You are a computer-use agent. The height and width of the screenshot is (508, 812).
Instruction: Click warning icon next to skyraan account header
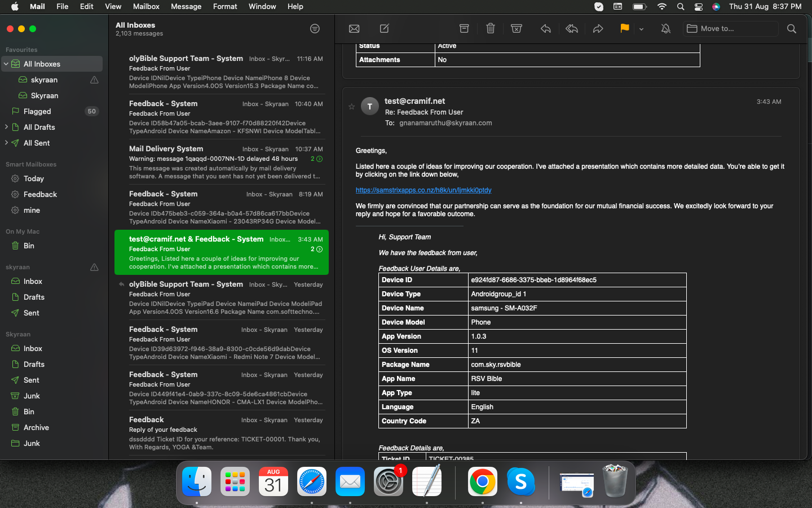pos(94,267)
